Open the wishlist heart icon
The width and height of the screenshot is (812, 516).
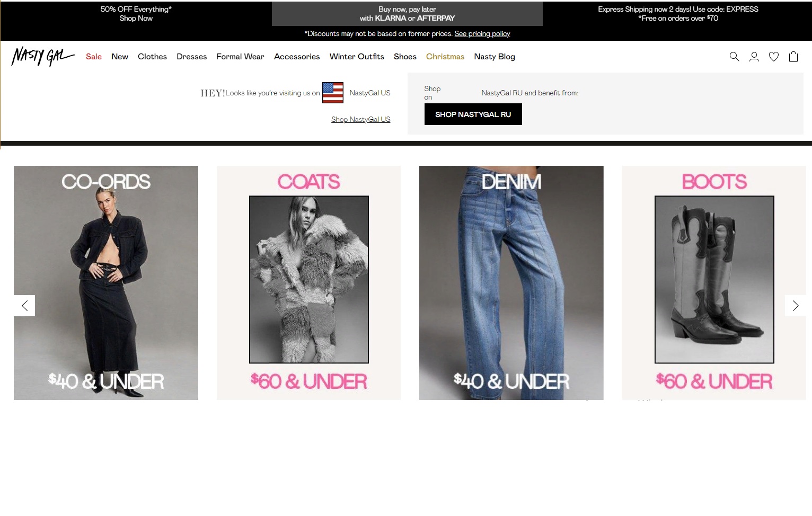click(774, 57)
